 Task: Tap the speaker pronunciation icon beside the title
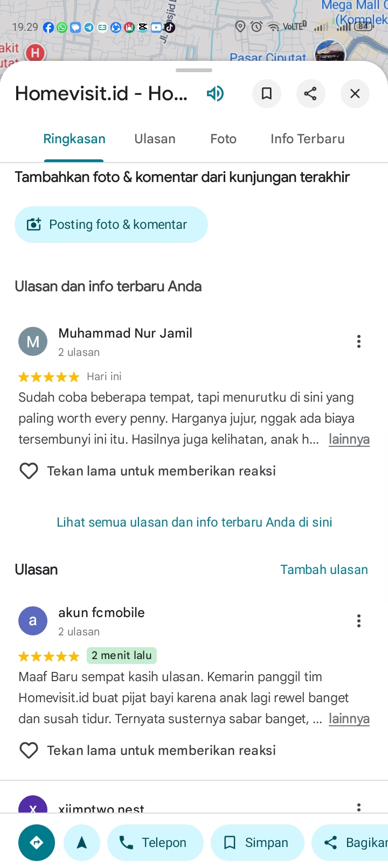(x=215, y=94)
